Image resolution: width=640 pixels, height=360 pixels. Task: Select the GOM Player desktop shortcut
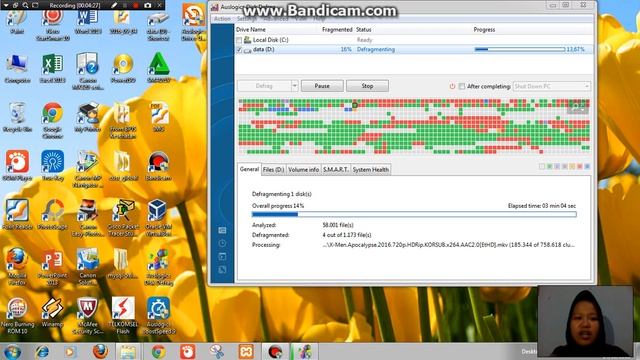(17, 165)
